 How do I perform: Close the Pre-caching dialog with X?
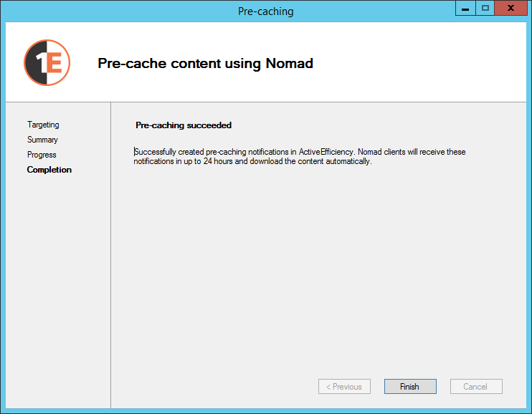click(510, 9)
